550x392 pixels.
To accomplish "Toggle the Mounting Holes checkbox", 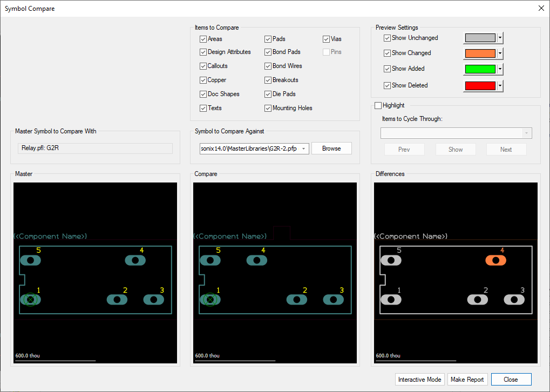I will click(268, 108).
